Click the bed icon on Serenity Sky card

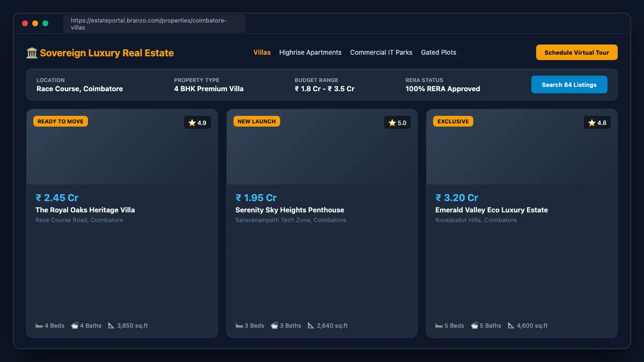239,326
